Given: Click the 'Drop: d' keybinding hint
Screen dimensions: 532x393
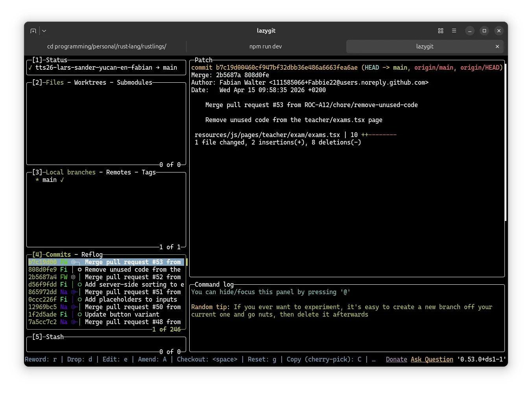Looking at the screenshot, I should pos(79,360).
